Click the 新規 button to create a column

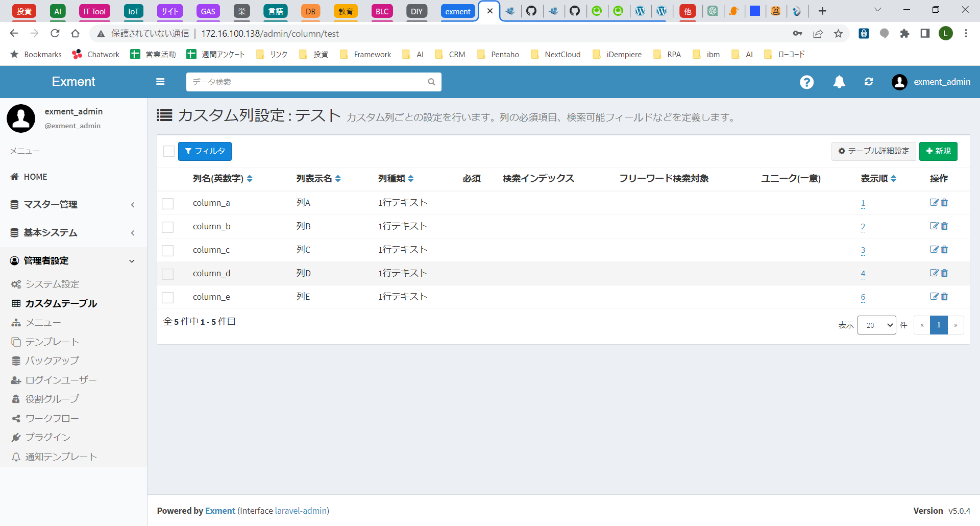tap(938, 151)
